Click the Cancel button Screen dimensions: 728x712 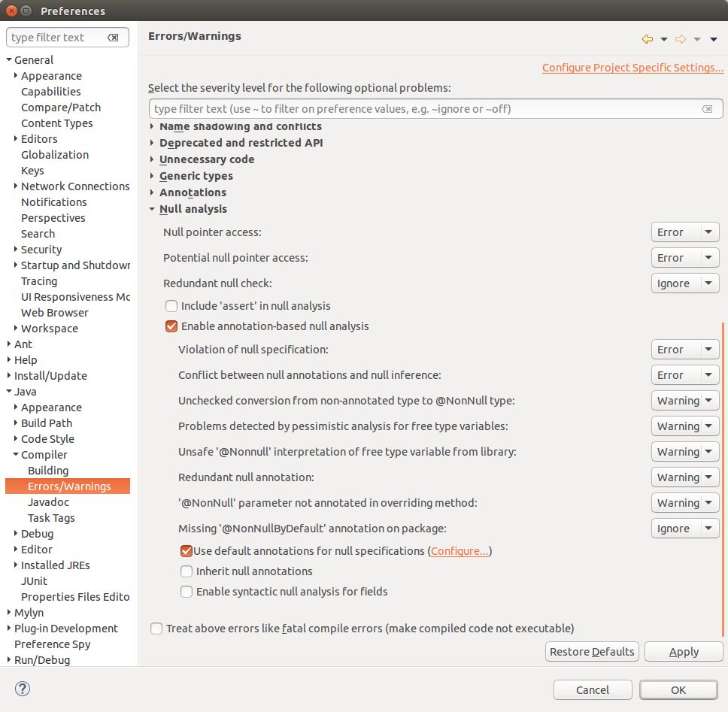point(593,690)
